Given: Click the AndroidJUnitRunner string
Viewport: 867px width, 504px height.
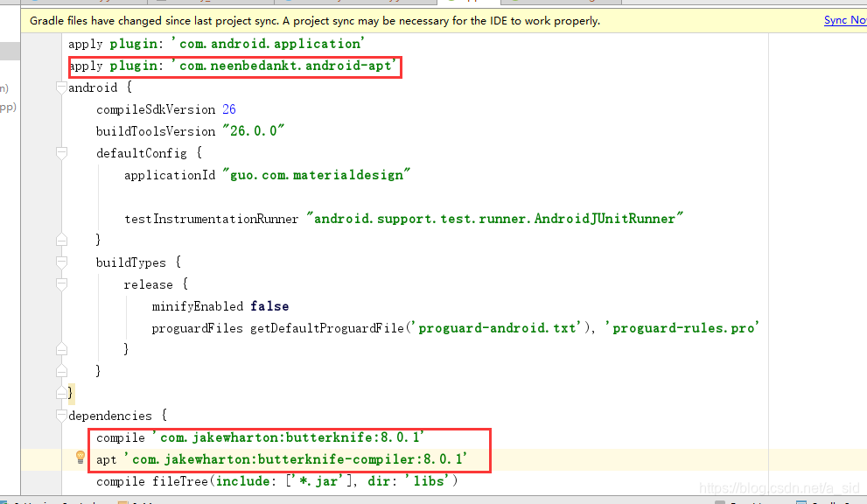Looking at the screenshot, I should pos(495,219).
